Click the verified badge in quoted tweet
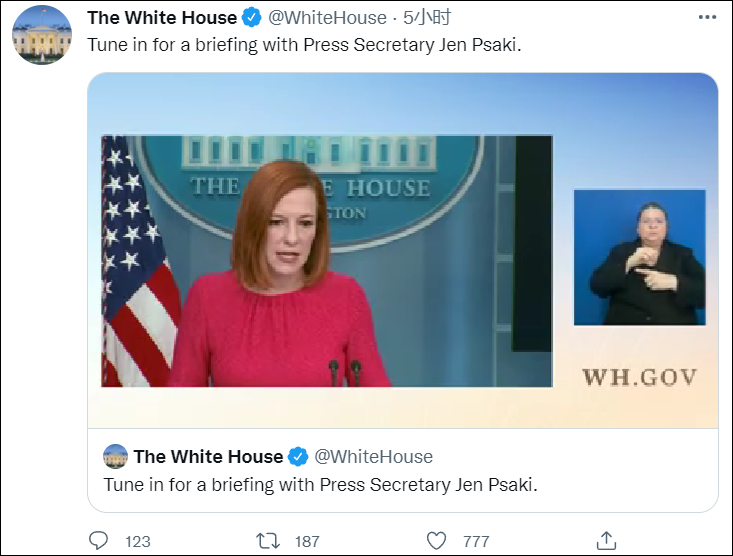The width and height of the screenshot is (733, 556). pyautogui.click(x=298, y=457)
